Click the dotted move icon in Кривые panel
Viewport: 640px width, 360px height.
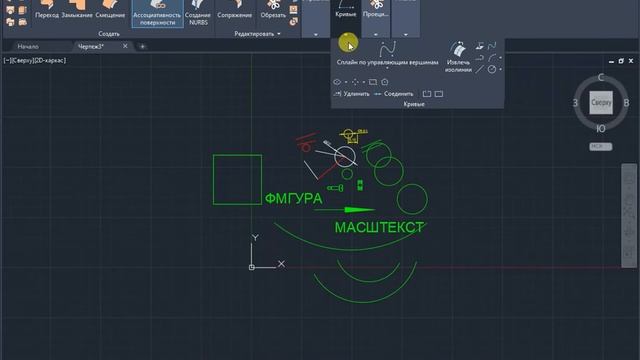(x=355, y=82)
